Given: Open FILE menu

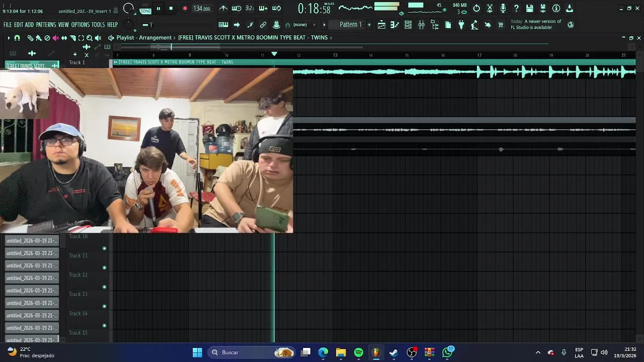Looking at the screenshot, I should 8,25.
